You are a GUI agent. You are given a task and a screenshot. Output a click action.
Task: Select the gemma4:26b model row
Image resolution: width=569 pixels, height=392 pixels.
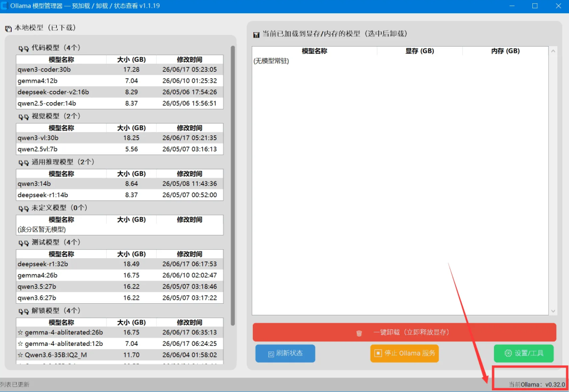click(120, 275)
